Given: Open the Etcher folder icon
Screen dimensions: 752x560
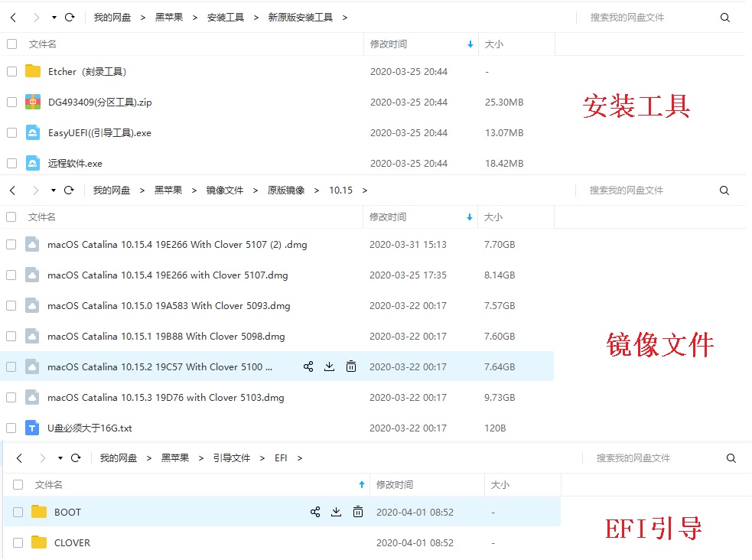Looking at the screenshot, I should pyautogui.click(x=33, y=72).
